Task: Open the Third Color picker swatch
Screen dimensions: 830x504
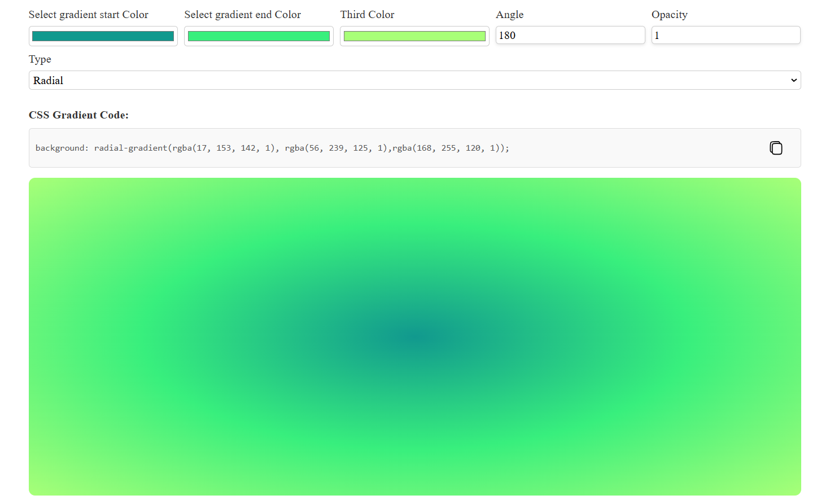Action: pos(414,36)
